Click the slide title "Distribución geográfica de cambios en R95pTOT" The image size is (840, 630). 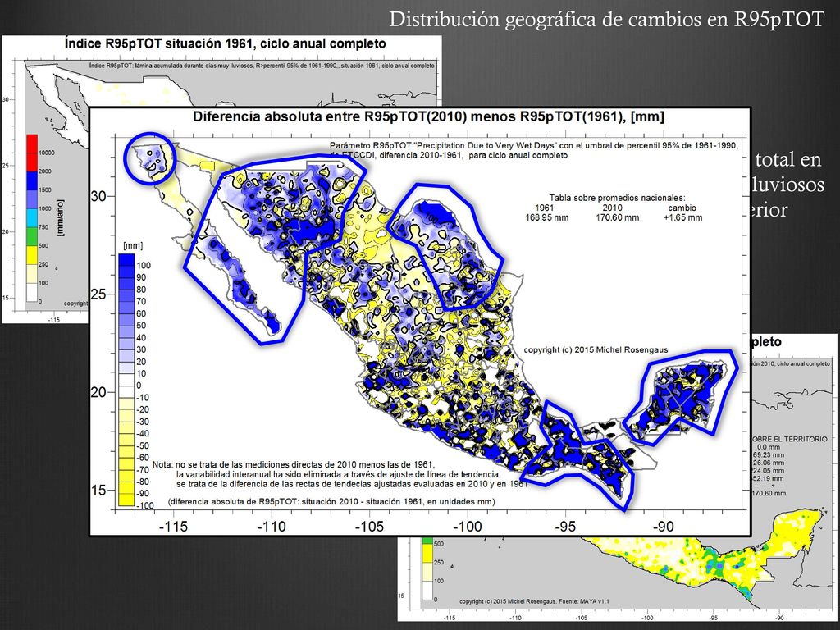click(606, 20)
